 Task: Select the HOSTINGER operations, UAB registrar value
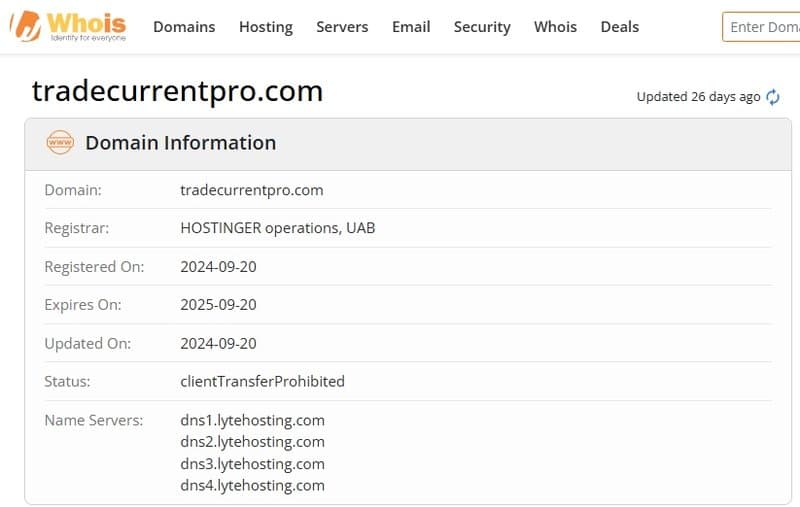278,228
